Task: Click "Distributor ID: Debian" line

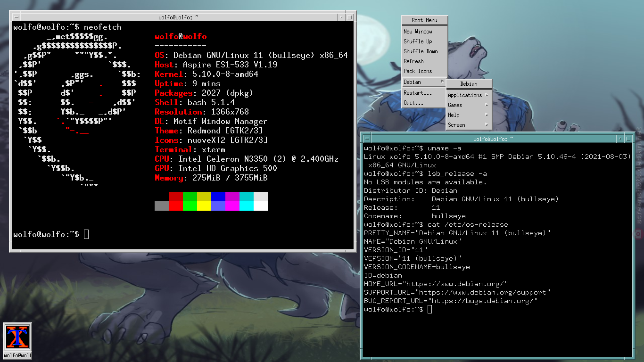Action: tap(411, 190)
